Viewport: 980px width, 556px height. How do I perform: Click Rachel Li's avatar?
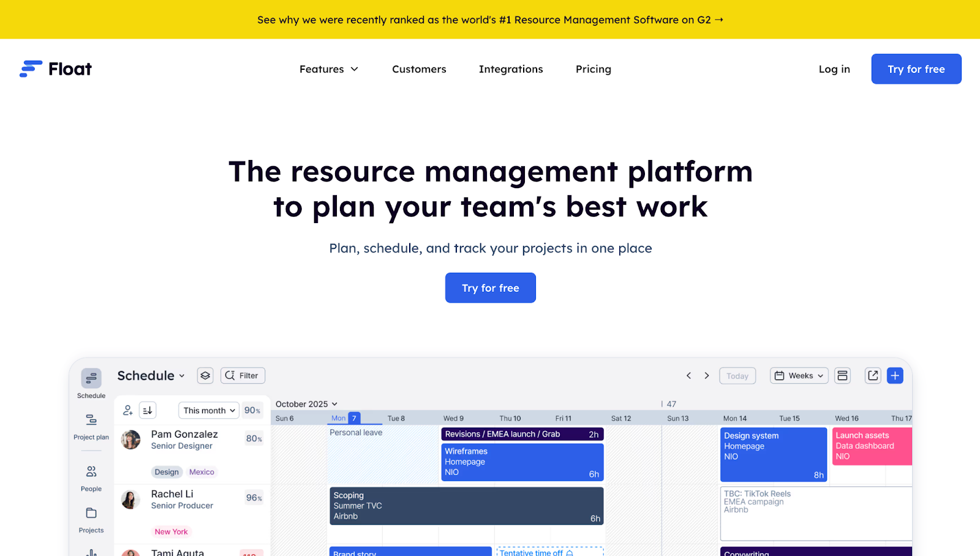[130, 500]
